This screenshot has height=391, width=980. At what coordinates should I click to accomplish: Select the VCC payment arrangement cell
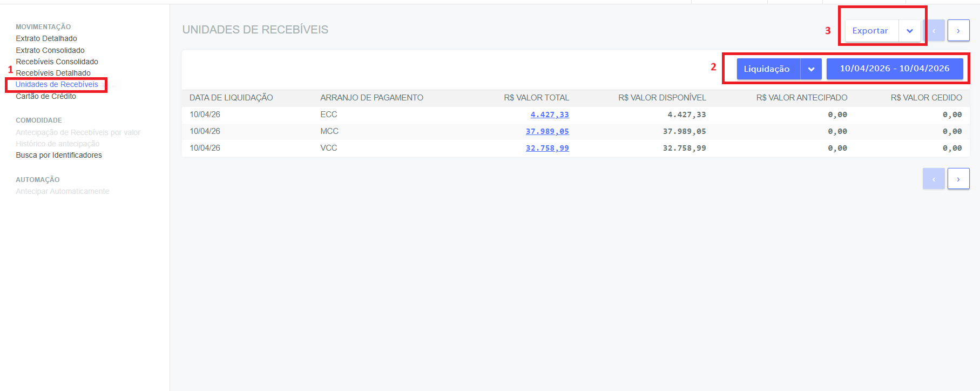click(329, 148)
